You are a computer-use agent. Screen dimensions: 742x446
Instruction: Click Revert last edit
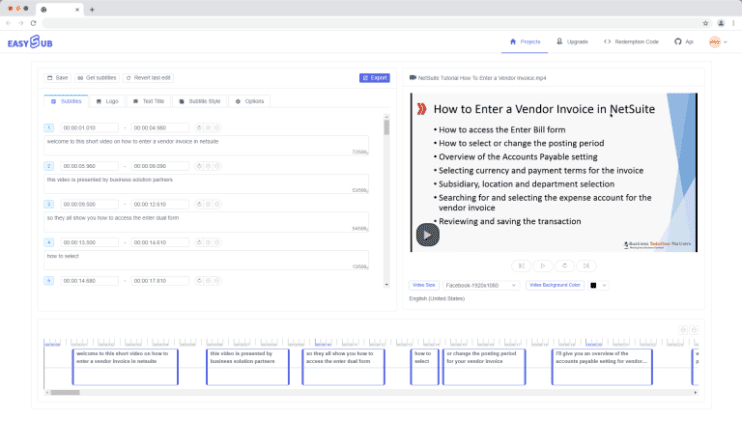(x=149, y=77)
